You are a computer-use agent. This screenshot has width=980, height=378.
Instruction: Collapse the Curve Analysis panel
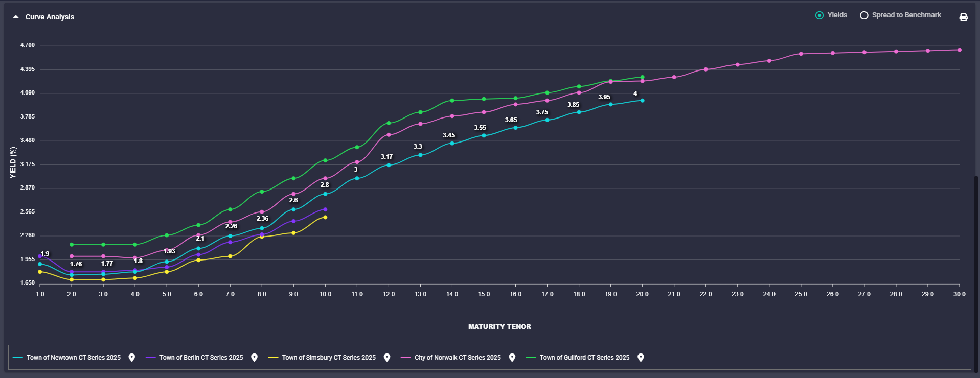[16, 17]
